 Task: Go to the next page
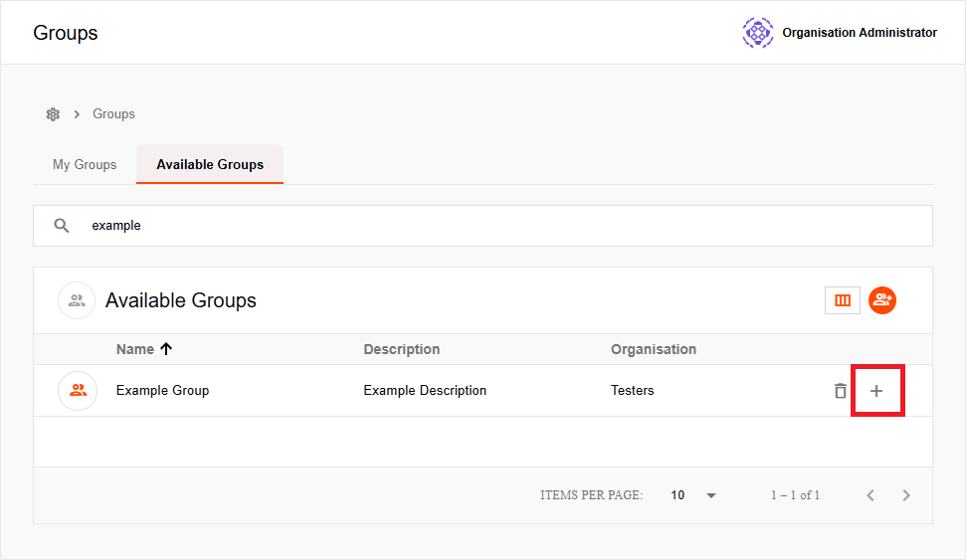906,495
